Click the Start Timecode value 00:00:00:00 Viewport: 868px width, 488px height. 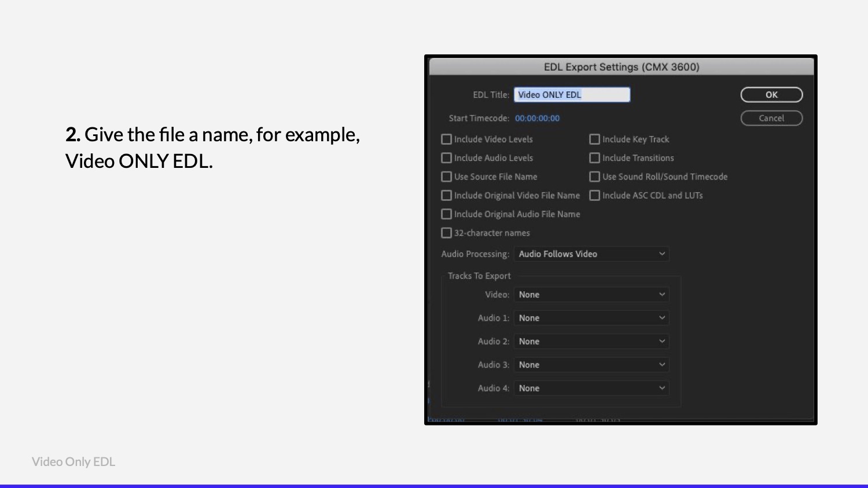537,118
